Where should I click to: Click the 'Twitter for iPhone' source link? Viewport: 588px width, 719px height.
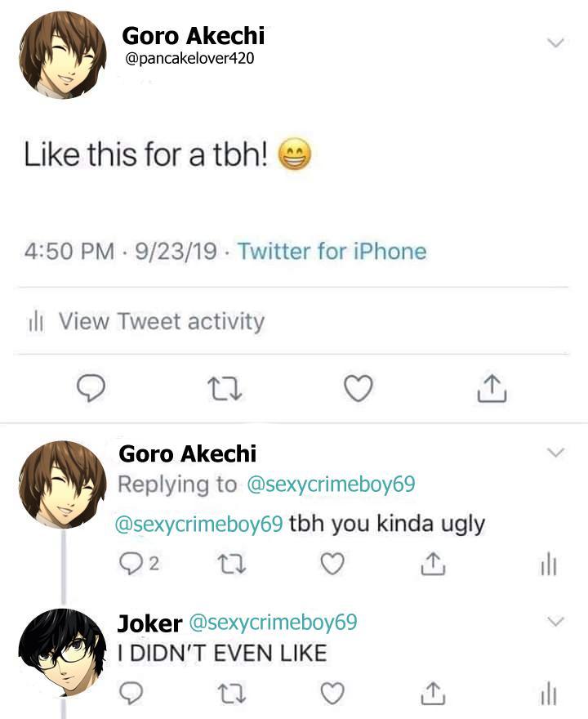332,251
